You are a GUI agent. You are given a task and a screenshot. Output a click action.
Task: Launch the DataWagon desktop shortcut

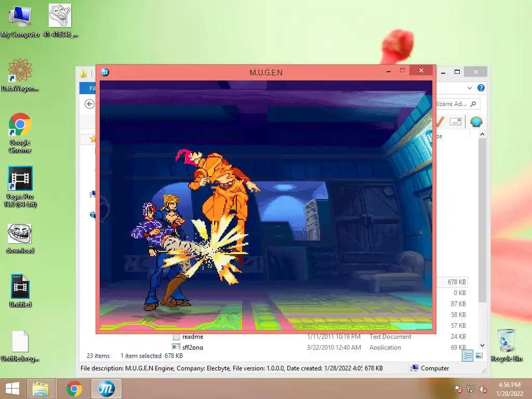coord(20,75)
